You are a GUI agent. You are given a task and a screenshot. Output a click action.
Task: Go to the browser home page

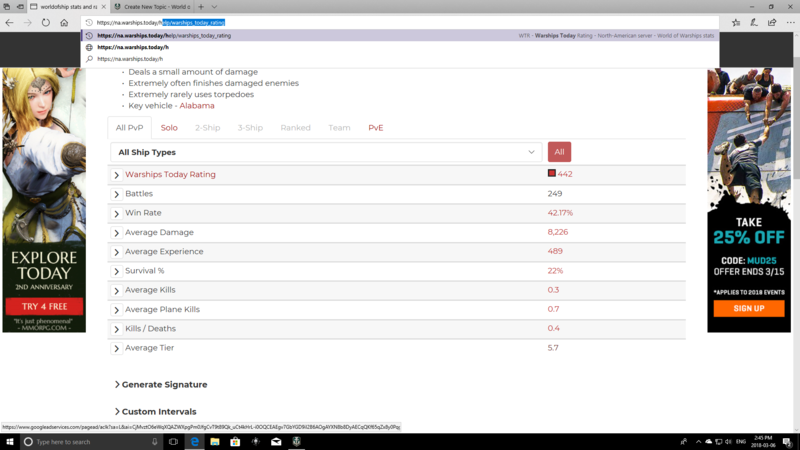point(64,22)
